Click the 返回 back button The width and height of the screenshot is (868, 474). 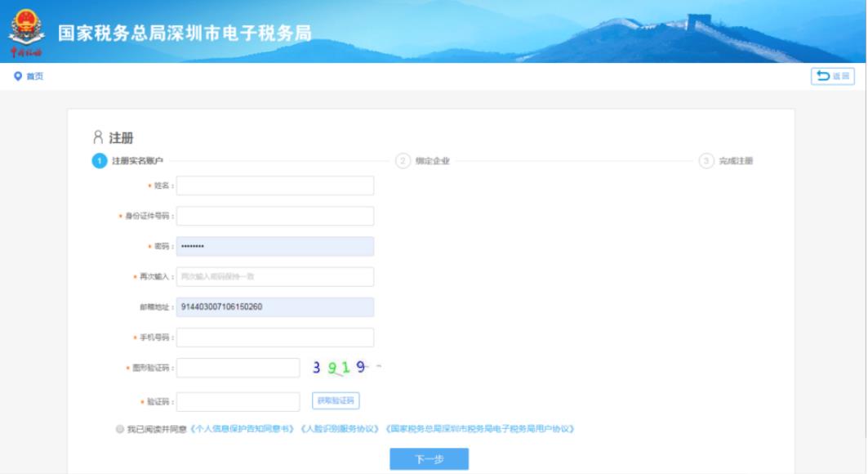click(x=832, y=76)
